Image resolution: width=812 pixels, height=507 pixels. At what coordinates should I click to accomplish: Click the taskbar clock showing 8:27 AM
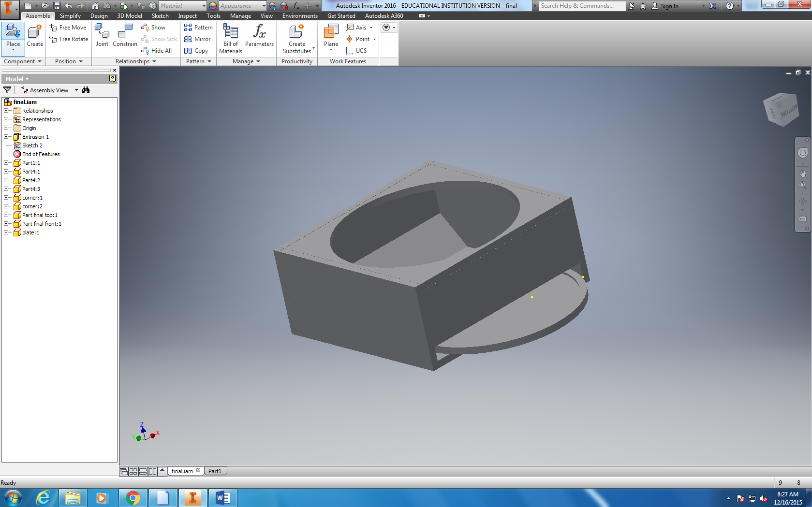(x=788, y=498)
